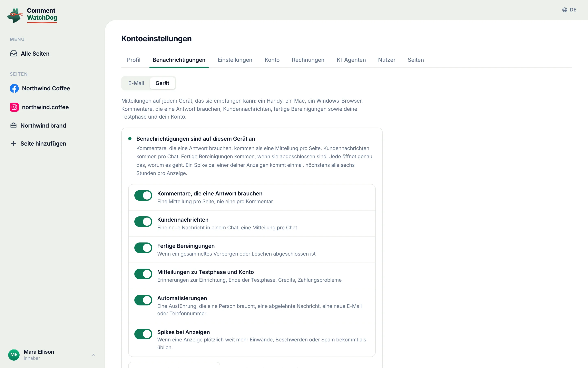Switch to the Einstellungen tab

(235, 60)
